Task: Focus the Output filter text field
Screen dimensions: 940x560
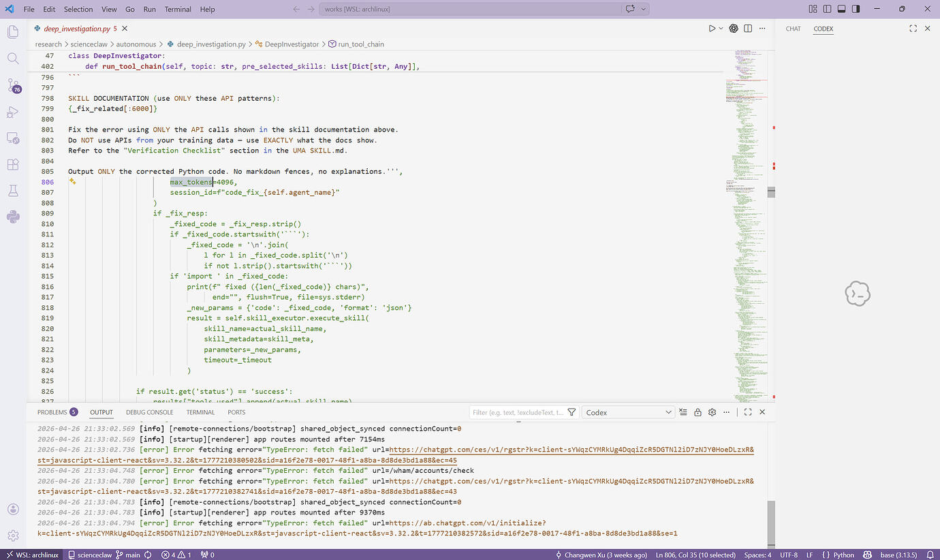Action: [518, 412]
